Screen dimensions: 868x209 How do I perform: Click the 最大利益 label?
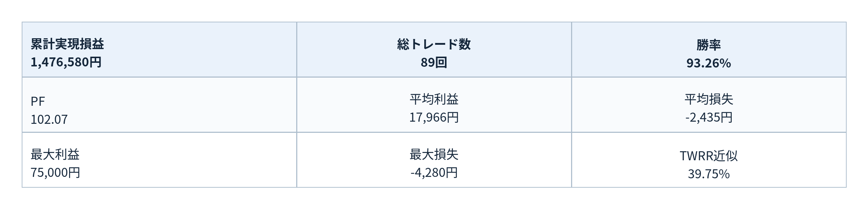point(55,154)
